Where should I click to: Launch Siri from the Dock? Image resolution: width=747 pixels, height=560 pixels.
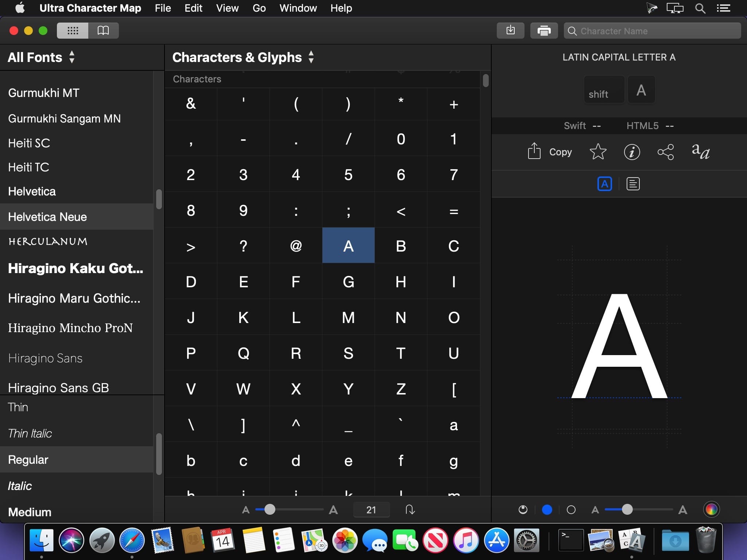coord(71,540)
